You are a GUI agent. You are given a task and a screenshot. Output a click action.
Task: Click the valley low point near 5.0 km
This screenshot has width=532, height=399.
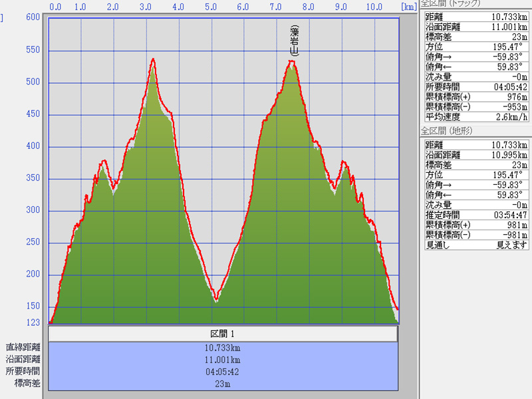[216, 299]
